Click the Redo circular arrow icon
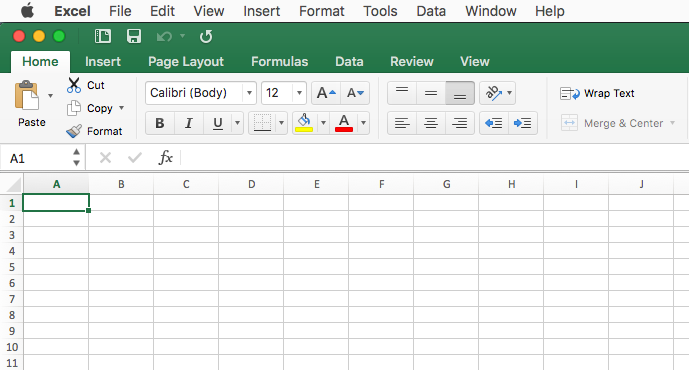The height and width of the screenshot is (370, 689). coord(206,36)
